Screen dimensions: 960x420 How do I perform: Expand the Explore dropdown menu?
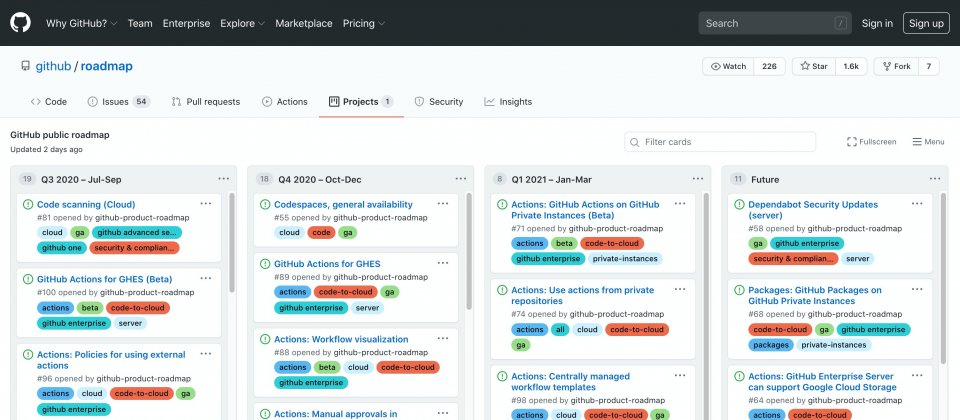(x=242, y=23)
